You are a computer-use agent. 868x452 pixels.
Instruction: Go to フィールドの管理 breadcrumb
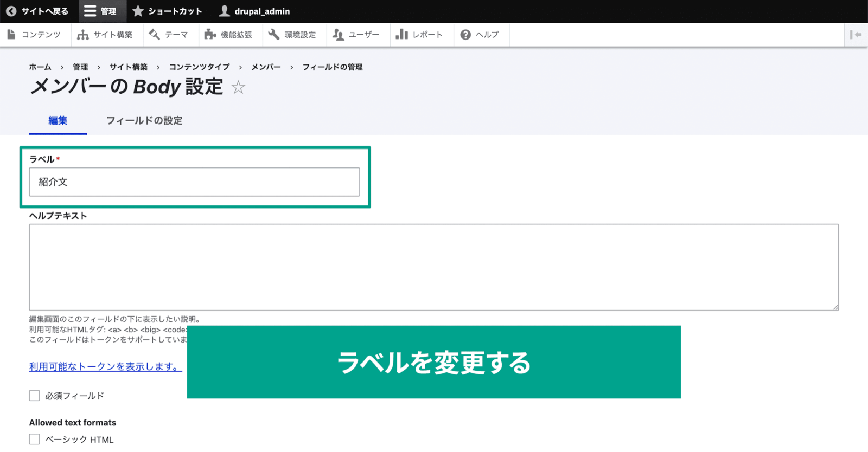click(x=333, y=67)
